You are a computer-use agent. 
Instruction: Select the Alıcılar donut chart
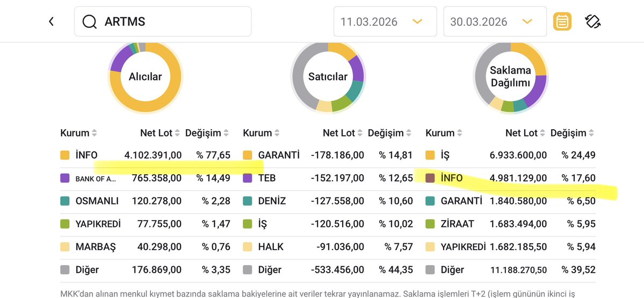click(x=146, y=76)
